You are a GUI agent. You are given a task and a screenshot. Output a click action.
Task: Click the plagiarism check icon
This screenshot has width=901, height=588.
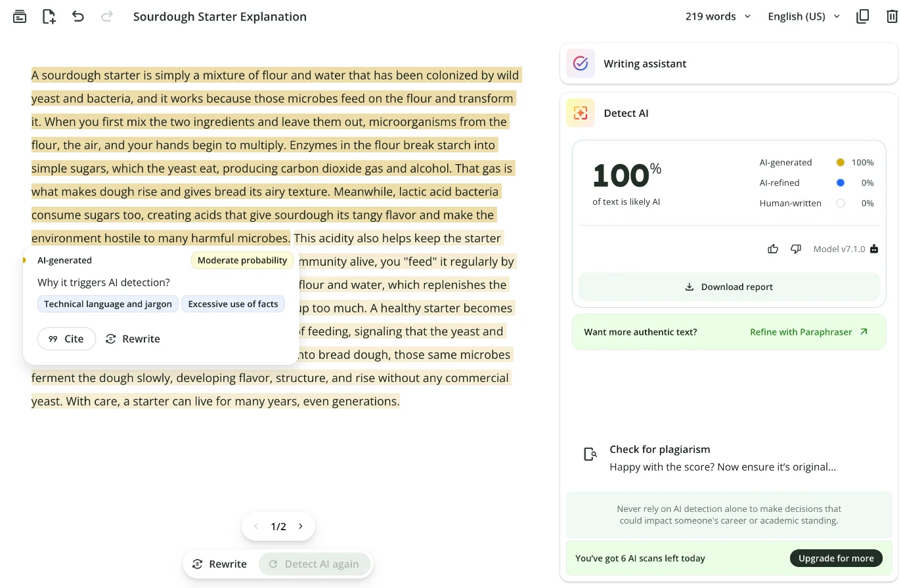pyautogui.click(x=590, y=454)
